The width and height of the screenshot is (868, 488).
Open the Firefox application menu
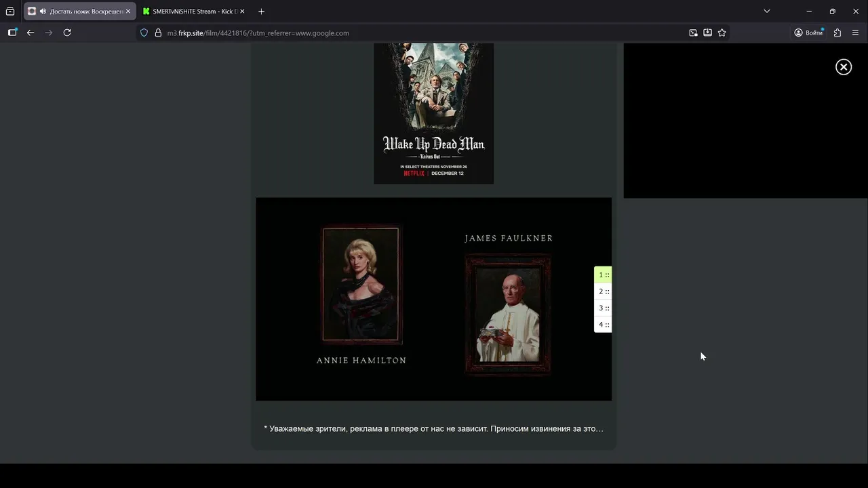855,33
